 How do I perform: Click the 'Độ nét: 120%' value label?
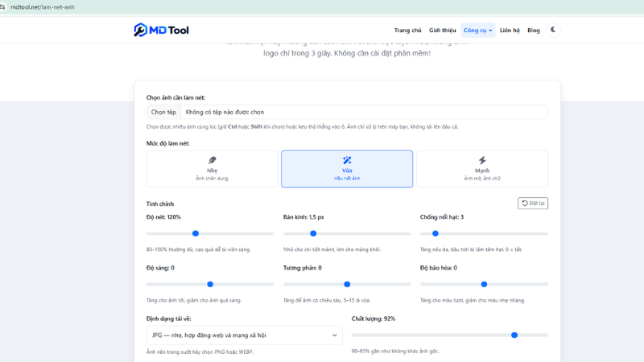[x=163, y=217]
